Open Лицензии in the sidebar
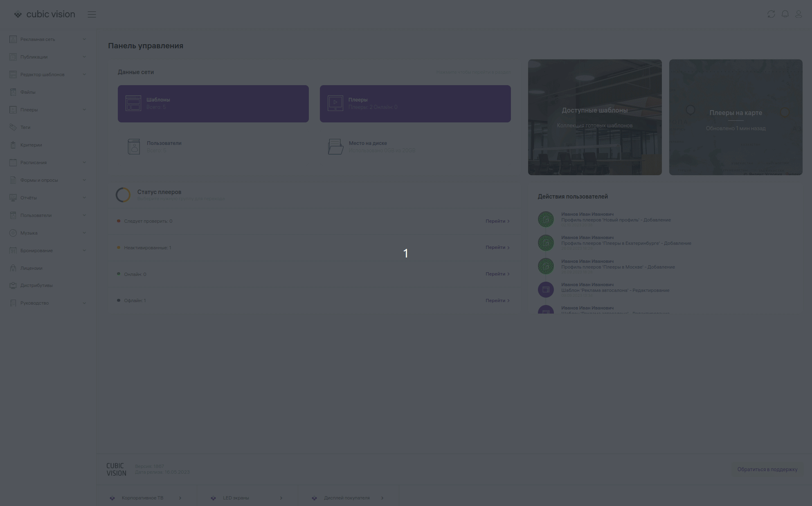The height and width of the screenshot is (506, 812). coord(31,268)
